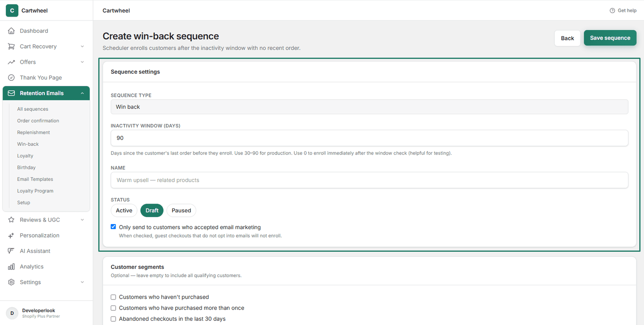Expand the Offers menu chevron

pos(82,62)
